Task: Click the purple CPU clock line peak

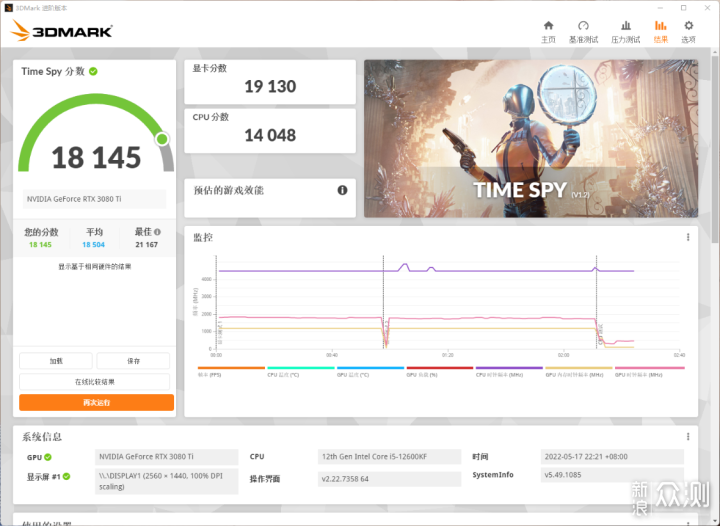Action: coord(405,265)
